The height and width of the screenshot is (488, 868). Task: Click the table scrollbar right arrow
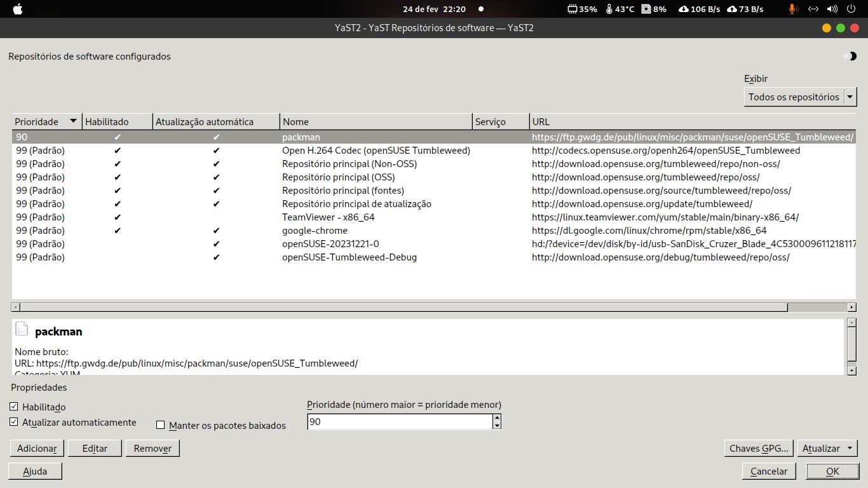[x=852, y=308]
